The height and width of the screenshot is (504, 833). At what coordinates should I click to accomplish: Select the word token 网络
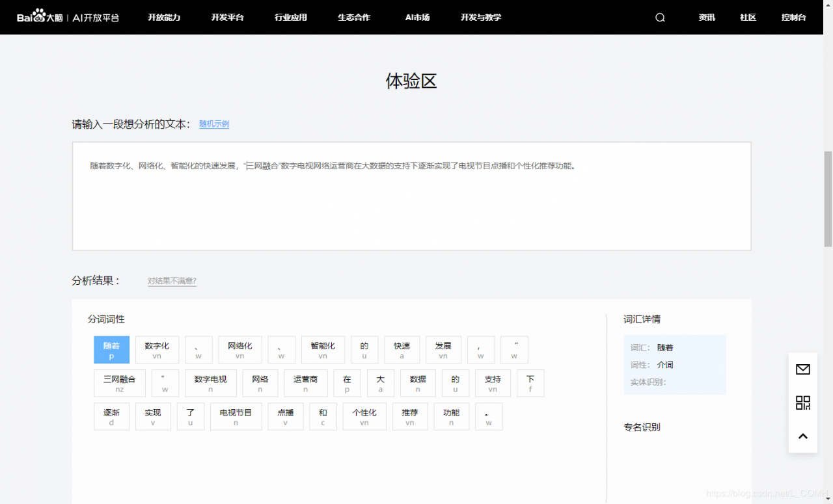[260, 383]
